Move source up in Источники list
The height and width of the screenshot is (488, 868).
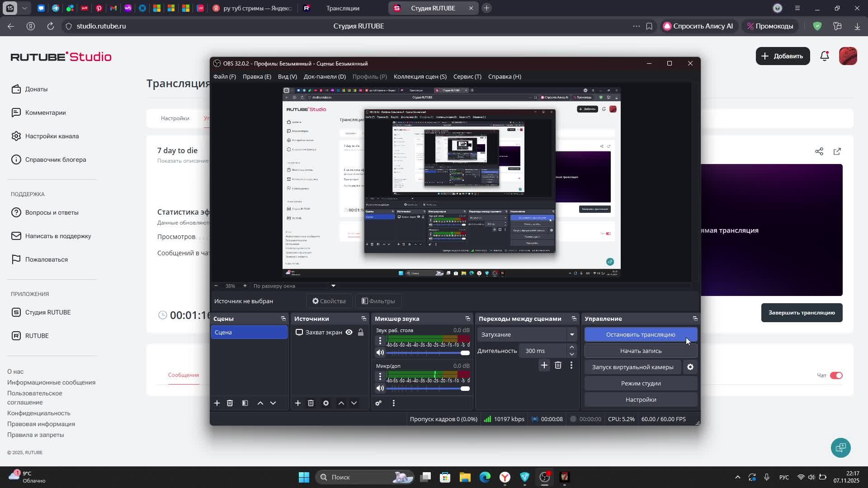[x=341, y=403]
